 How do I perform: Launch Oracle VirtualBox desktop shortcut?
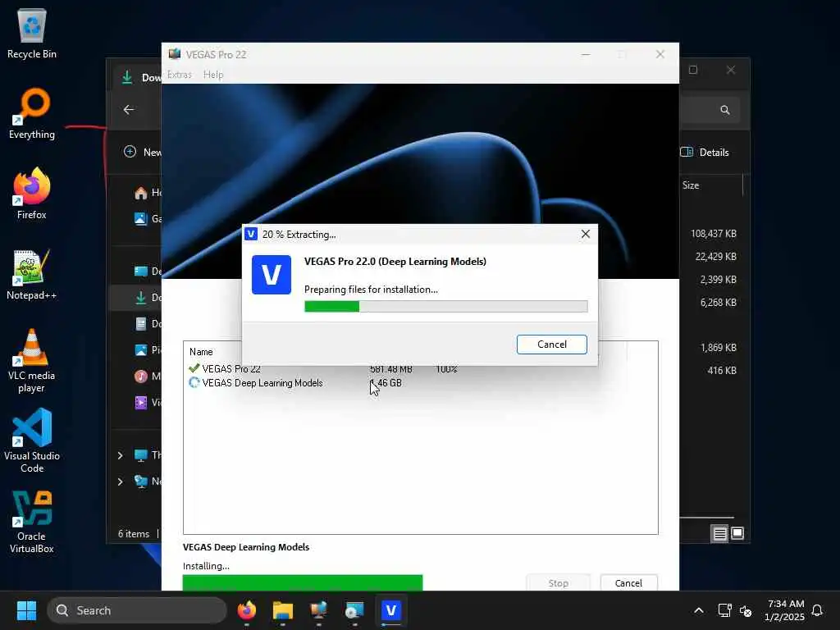point(32,522)
